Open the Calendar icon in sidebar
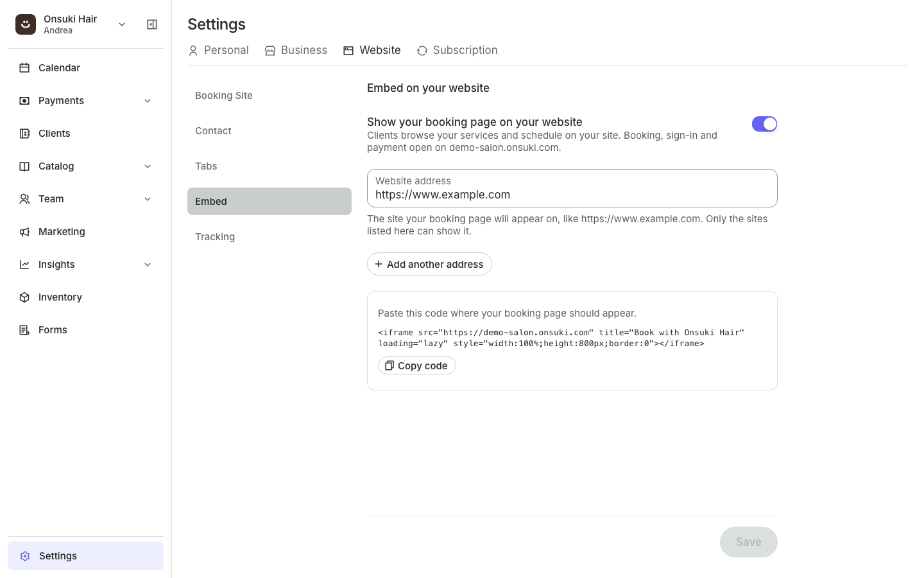The width and height of the screenshot is (924, 578). coord(24,68)
